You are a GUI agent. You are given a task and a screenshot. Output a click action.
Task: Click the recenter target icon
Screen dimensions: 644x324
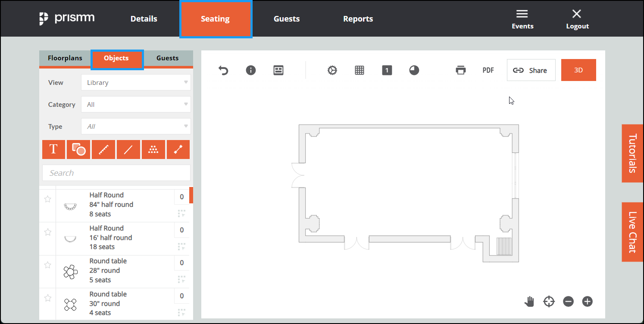[549, 302]
